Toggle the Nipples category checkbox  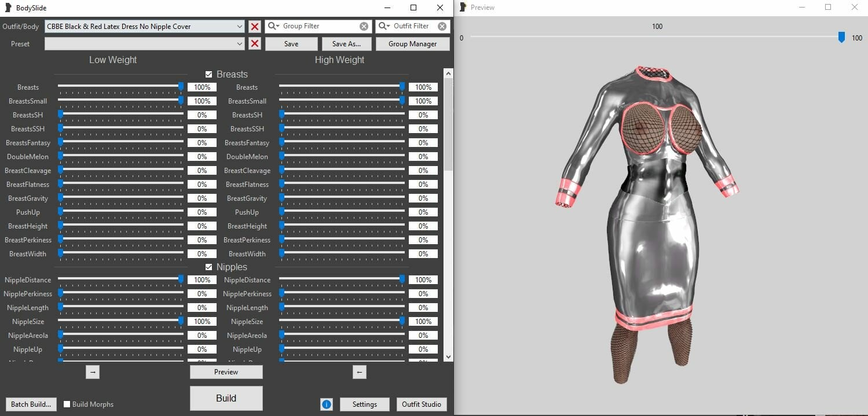coord(209,267)
